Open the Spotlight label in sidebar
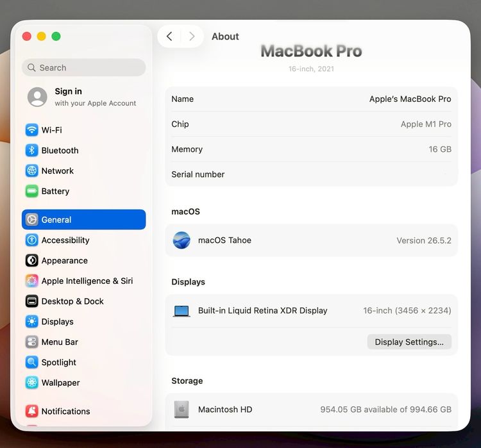Image resolution: width=481 pixels, height=448 pixels. pyautogui.click(x=58, y=363)
